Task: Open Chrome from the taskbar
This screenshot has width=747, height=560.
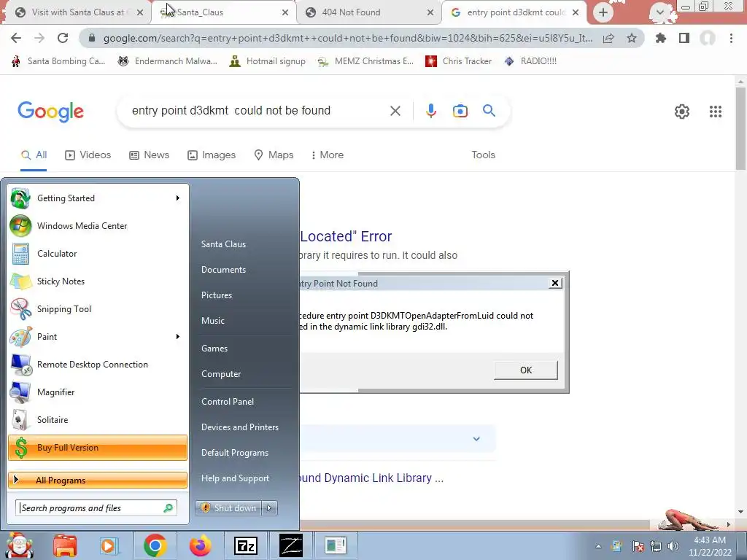Action: 155,545
